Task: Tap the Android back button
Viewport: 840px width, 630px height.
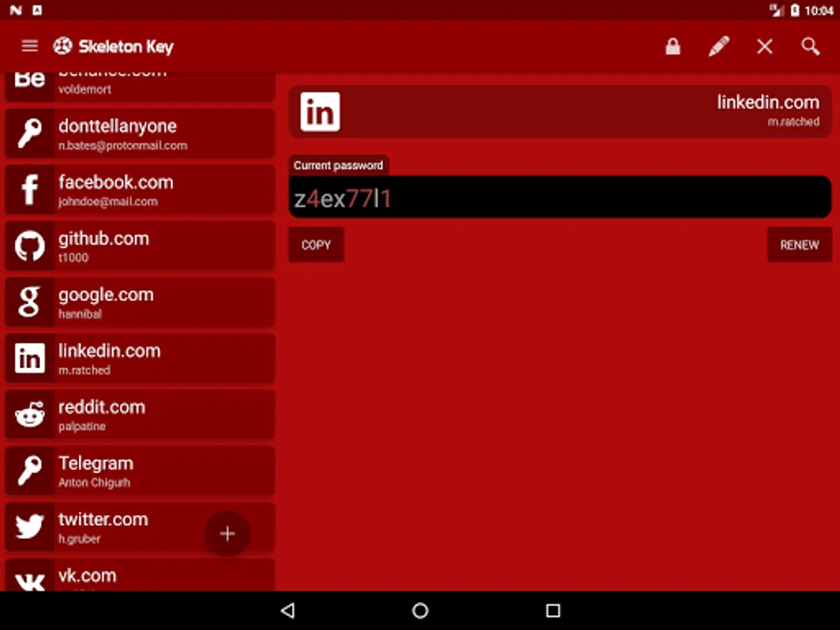Action: click(288, 610)
